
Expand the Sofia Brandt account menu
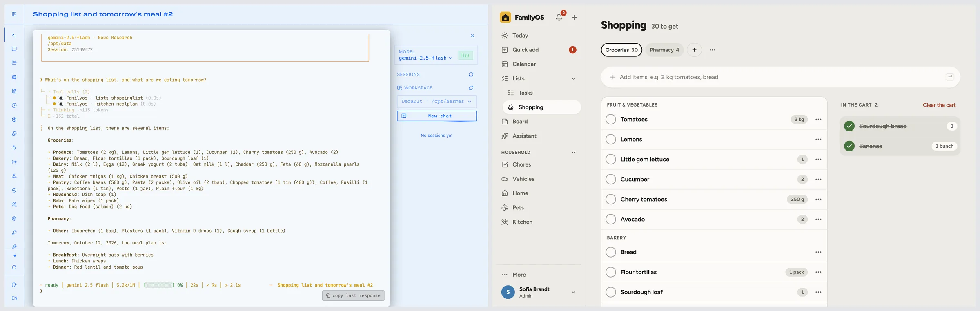(573, 292)
